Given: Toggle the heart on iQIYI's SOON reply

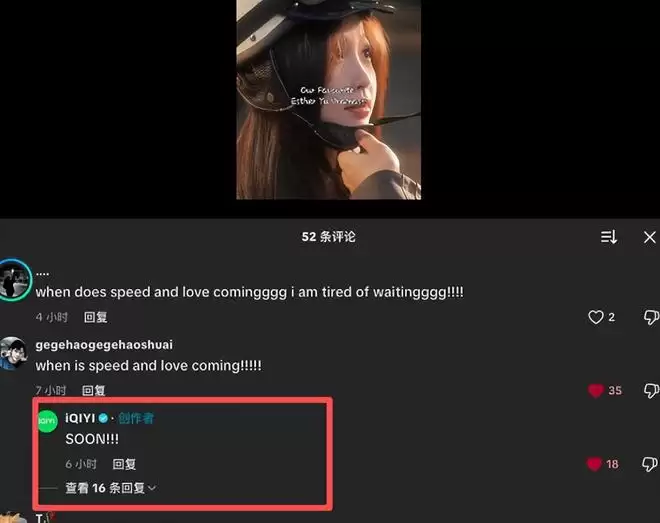Looking at the screenshot, I should tap(594, 464).
